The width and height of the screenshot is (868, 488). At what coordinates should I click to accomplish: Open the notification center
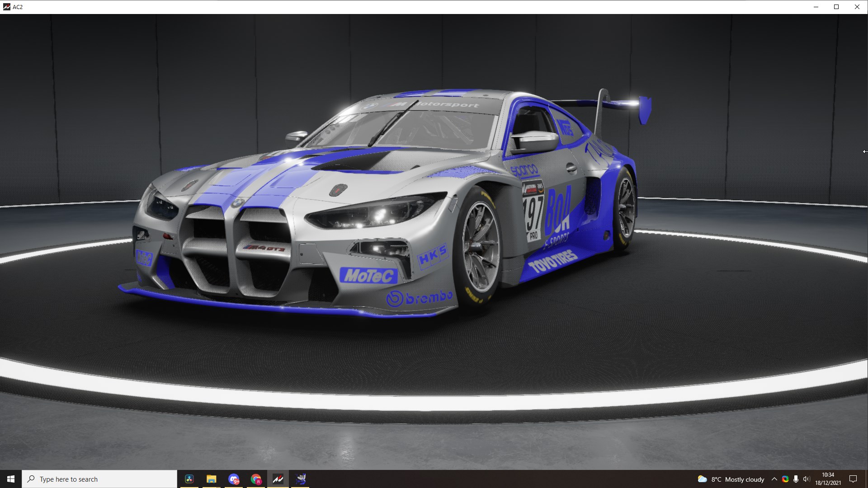(x=853, y=479)
